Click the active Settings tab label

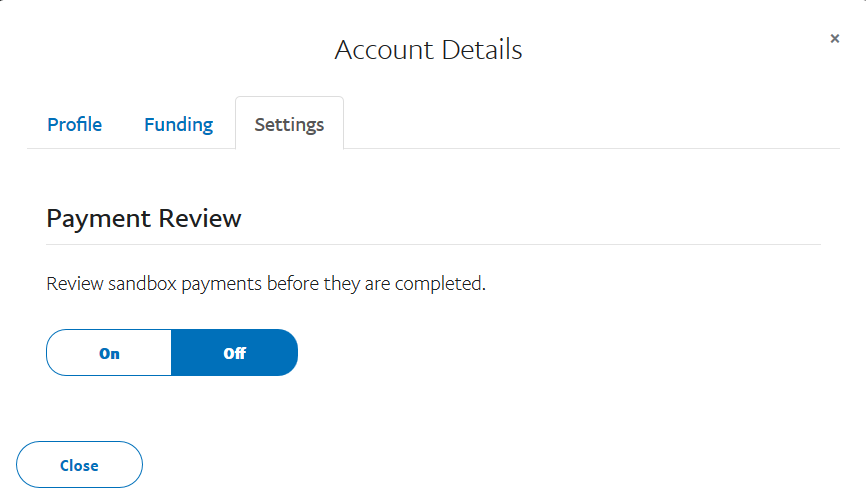click(x=289, y=125)
